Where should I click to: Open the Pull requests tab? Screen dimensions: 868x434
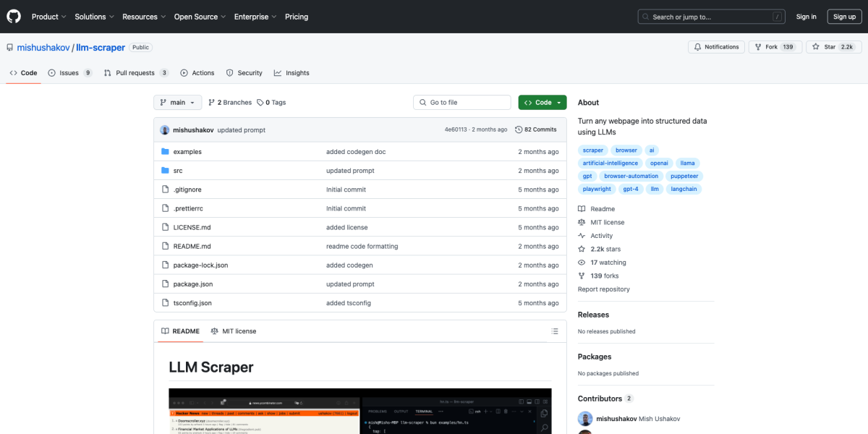(136, 73)
